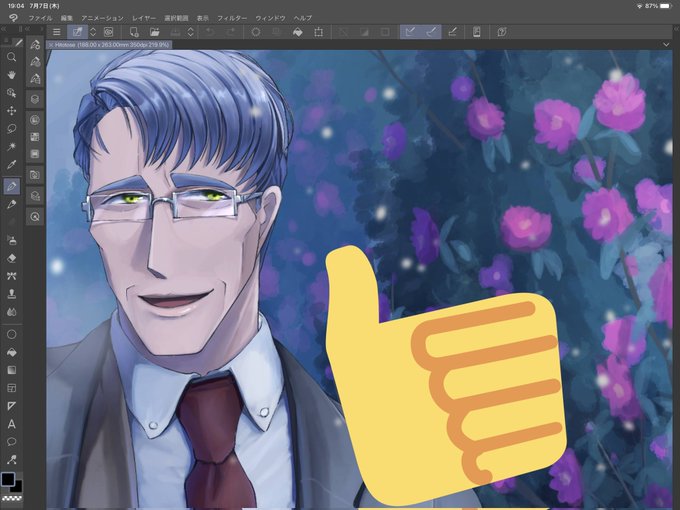680x510 pixels.
Task: Open the Layer palette stack icon
Action: coord(35,99)
